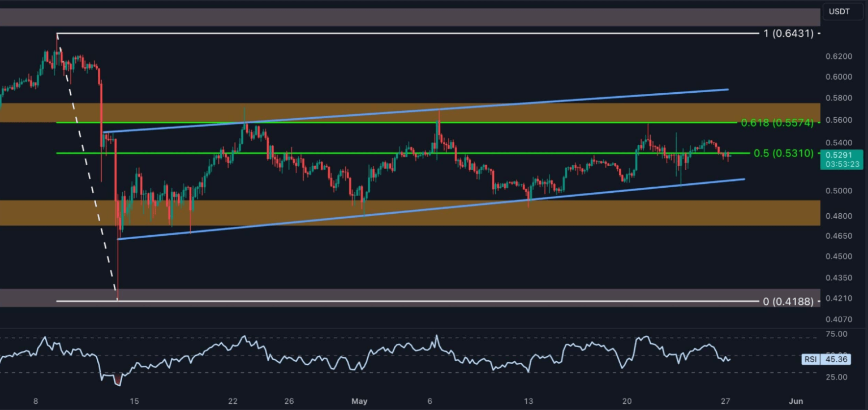Select the 0.5 (0.5310) Fibonacci level label
868x410 pixels.
783,153
